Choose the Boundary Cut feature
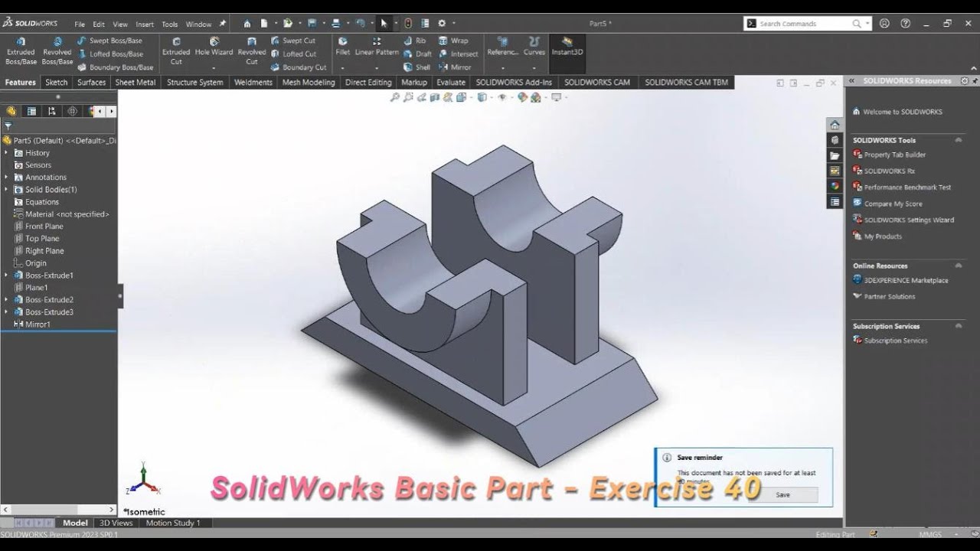Viewport: 980px width, 551px height. click(x=298, y=67)
